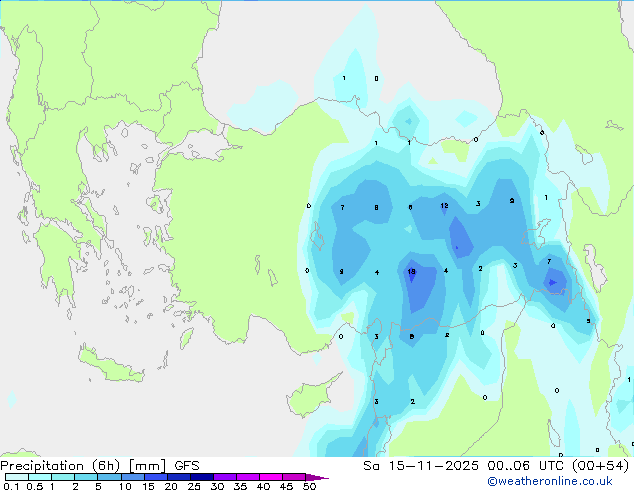Click the '35' legend scale label
Screen dimensions: 634x490
[240, 486]
